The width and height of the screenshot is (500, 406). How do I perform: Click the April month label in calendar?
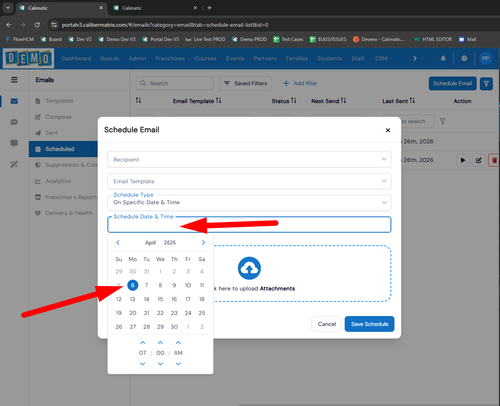(x=150, y=242)
